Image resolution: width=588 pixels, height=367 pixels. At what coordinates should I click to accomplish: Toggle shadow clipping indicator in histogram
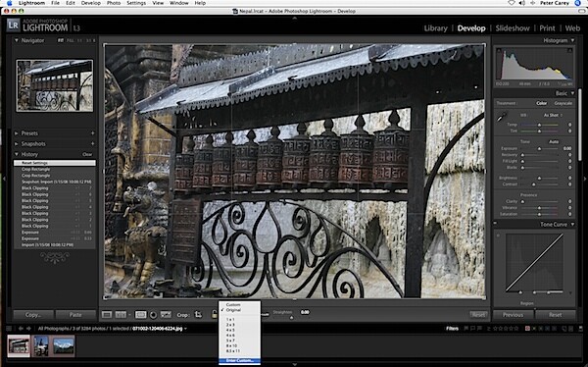(499, 50)
